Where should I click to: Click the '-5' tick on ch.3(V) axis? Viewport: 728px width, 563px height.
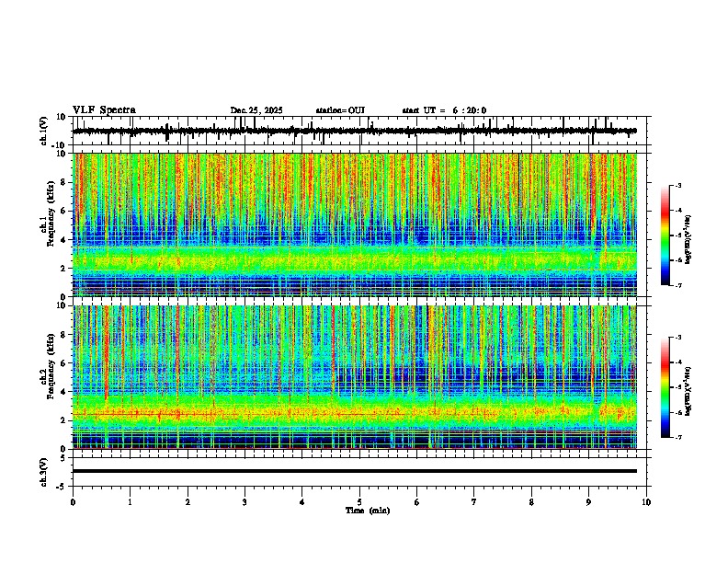[x=63, y=487]
